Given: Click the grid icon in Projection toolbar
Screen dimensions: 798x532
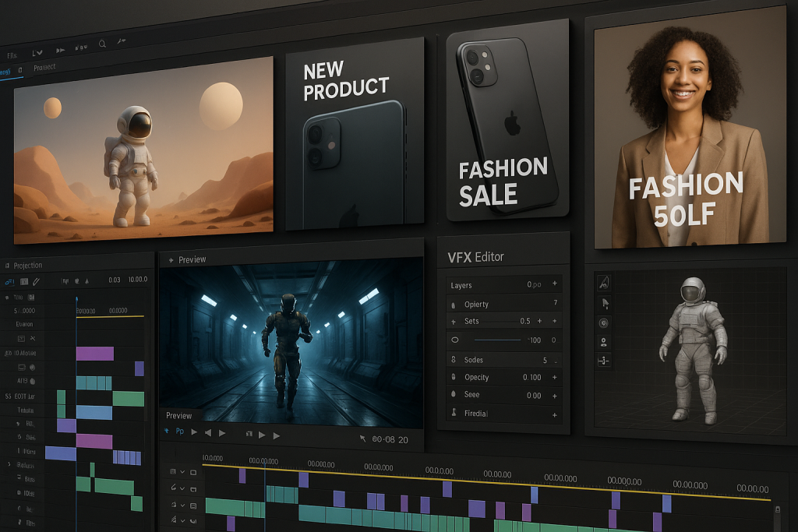Looking at the screenshot, I should tap(24, 281).
